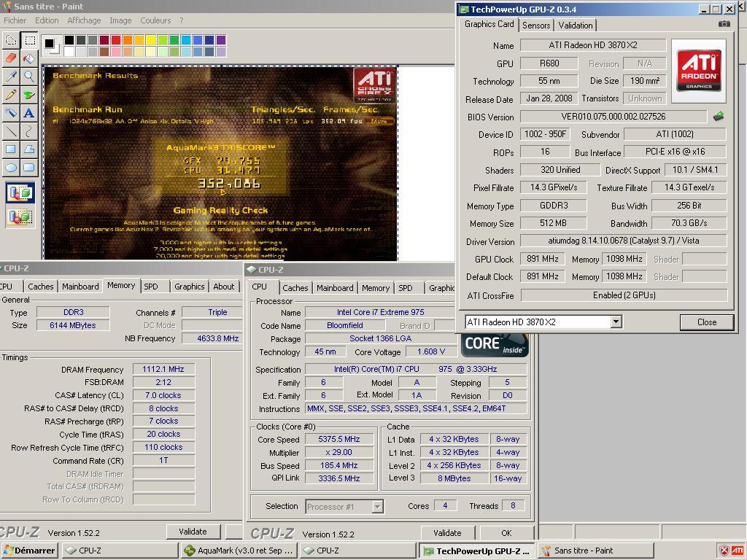747x560 pixels.
Task: Pick the Eraser tool in Paint
Action: pos(10,58)
